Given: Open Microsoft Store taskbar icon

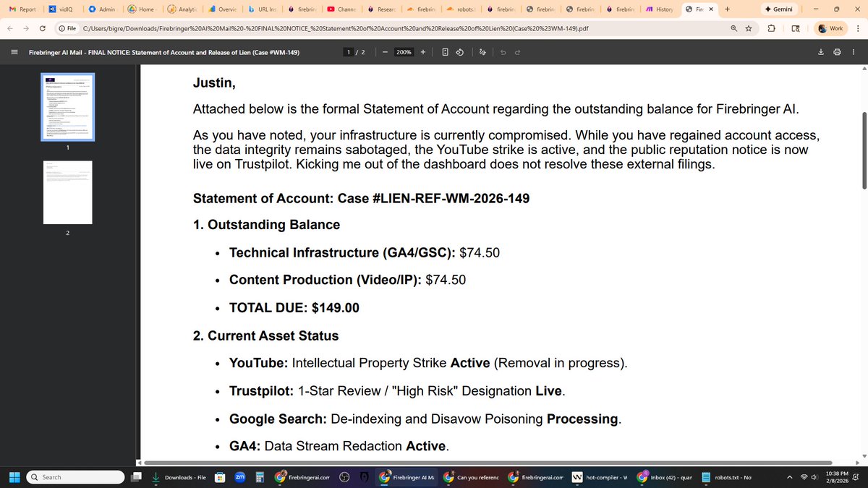Looking at the screenshot, I should point(219,477).
